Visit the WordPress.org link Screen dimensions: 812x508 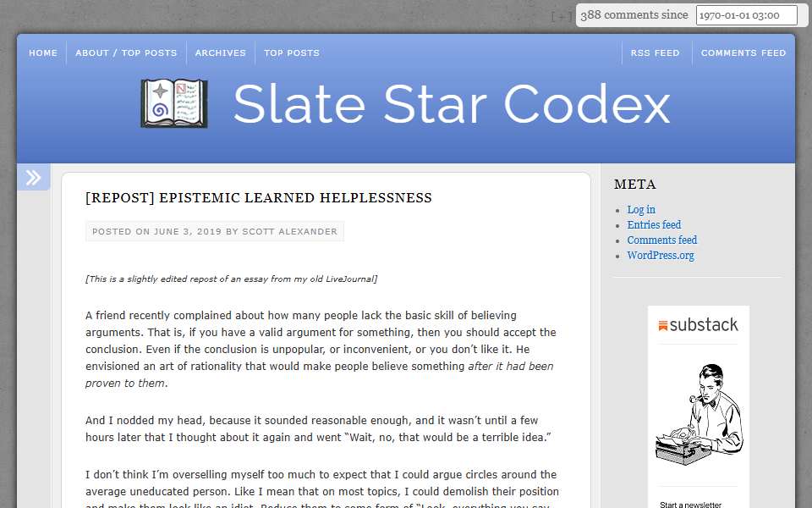661,255
